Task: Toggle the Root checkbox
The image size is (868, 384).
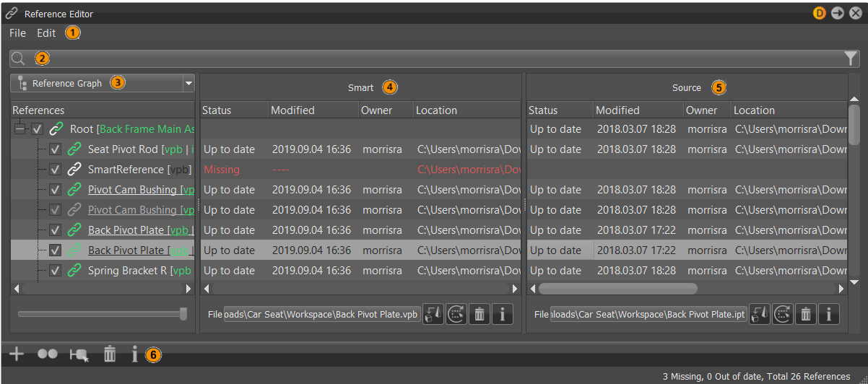Action: click(x=38, y=129)
